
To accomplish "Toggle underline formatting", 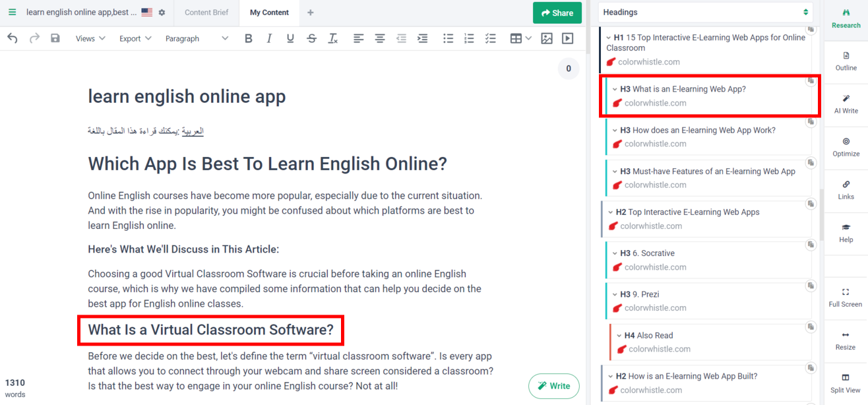I will coord(290,38).
